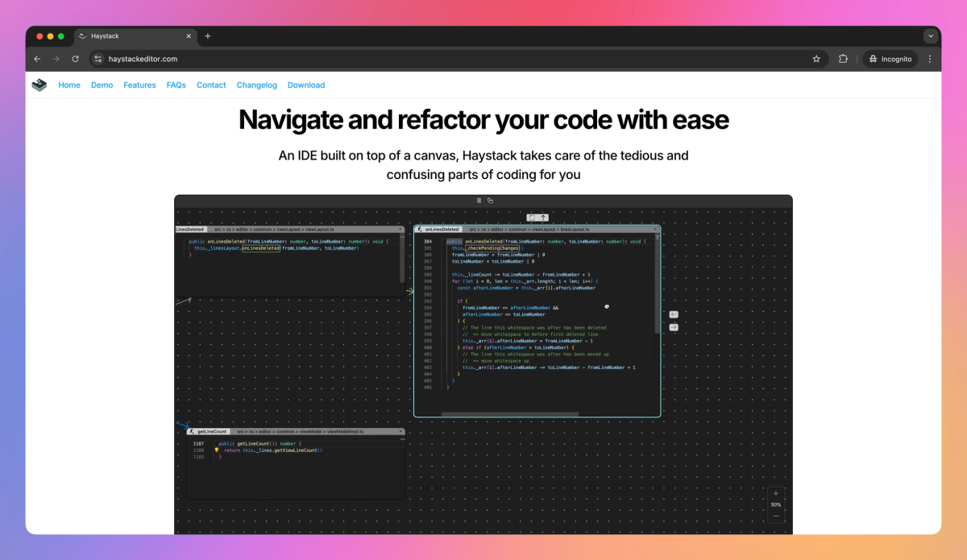Screen dimensions: 967x560
Task: Navigate to the Contact link
Action: (211, 85)
